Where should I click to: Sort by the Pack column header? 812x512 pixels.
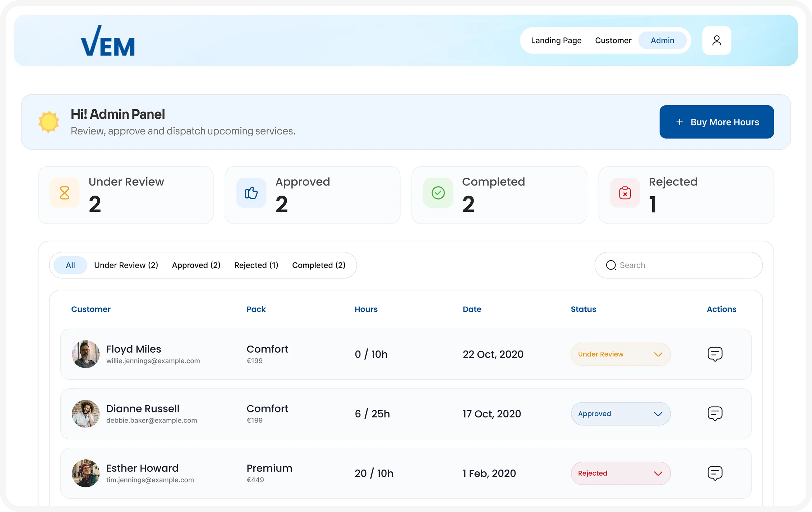(256, 309)
